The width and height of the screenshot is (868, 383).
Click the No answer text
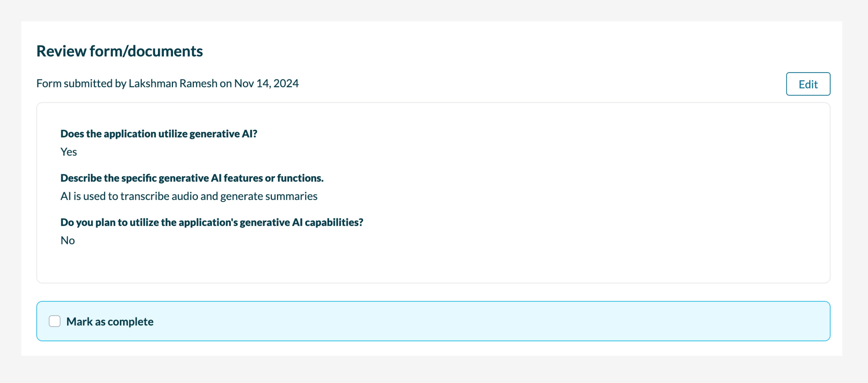(x=68, y=241)
